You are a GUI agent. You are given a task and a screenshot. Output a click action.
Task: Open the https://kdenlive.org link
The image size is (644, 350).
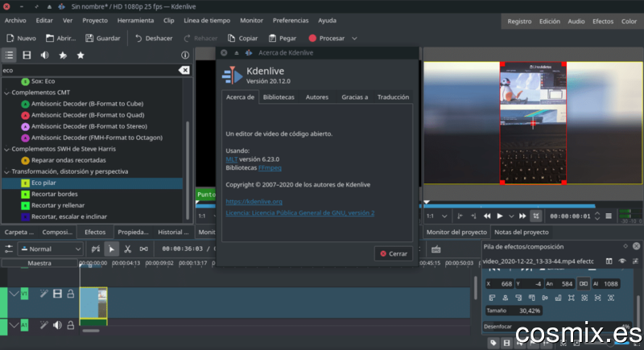254,201
